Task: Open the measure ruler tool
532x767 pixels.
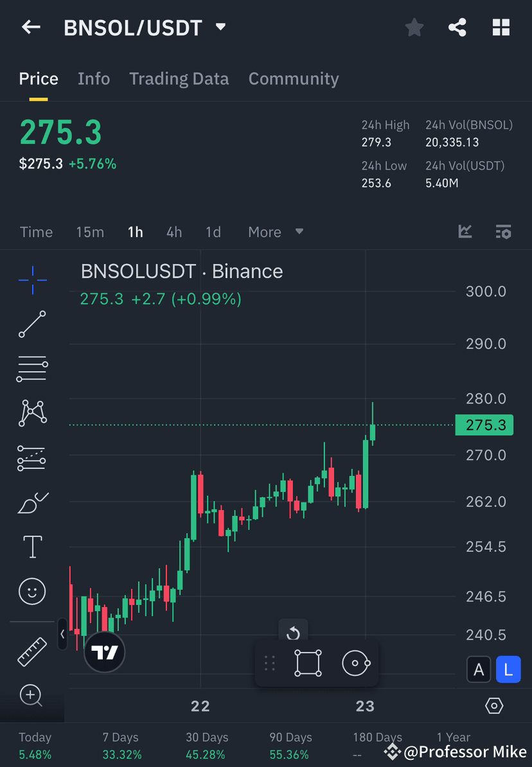Action: pyautogui.click(x=32, y=650)
